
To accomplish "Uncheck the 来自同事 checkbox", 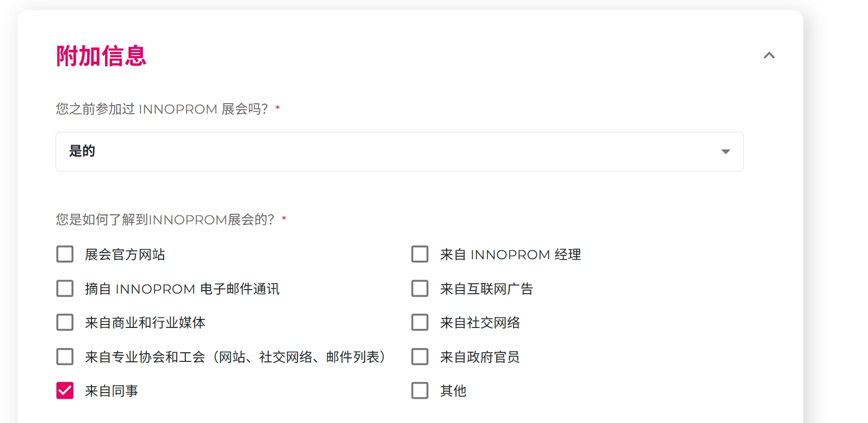I will [65, 391].
